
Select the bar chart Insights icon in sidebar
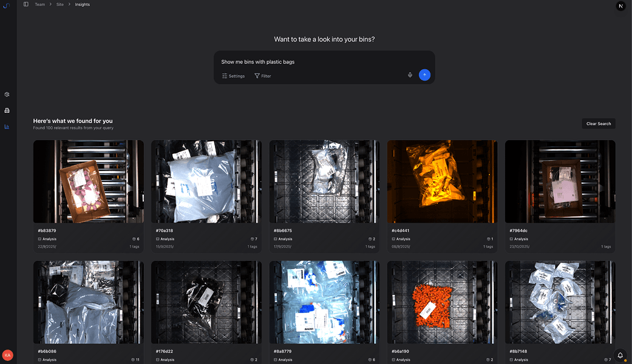(x=7, y=126)
